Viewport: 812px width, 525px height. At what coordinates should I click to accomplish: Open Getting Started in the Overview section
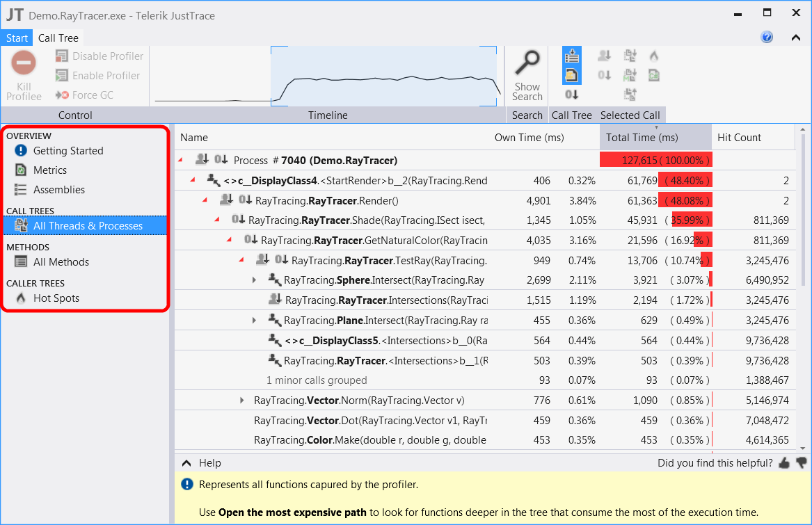[x=67, y=151]
